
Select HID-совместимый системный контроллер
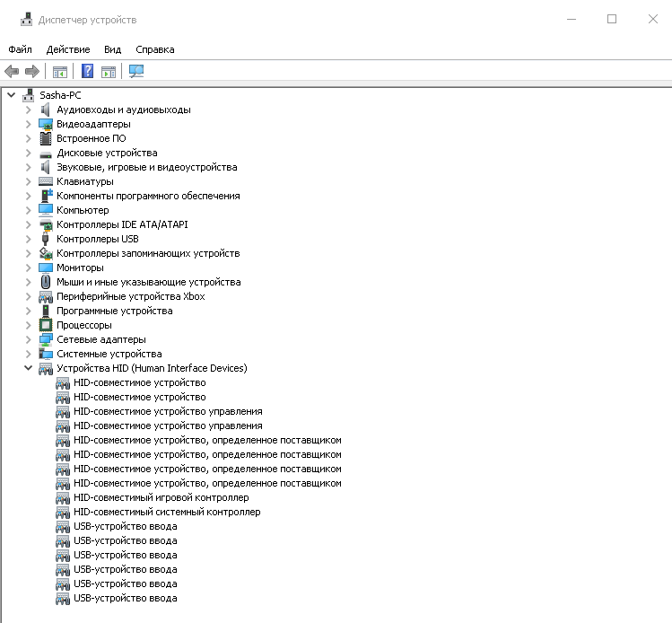coord(167,512)
